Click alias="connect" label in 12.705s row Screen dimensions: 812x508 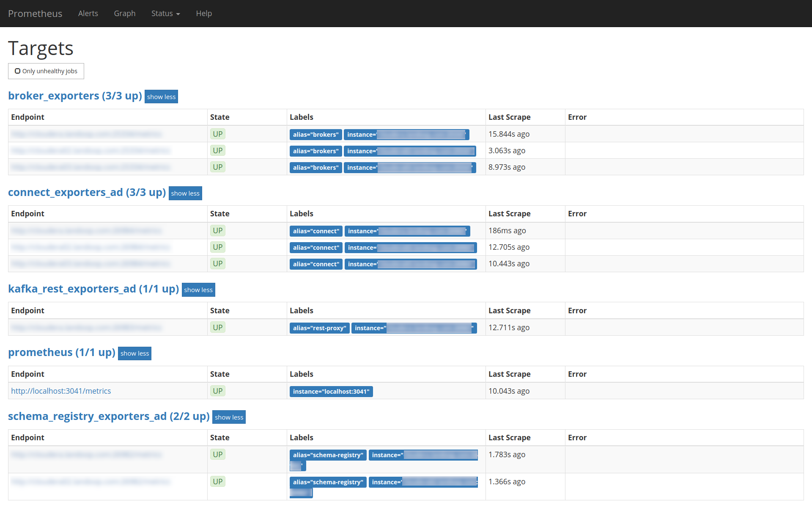(x=316, y=248)
